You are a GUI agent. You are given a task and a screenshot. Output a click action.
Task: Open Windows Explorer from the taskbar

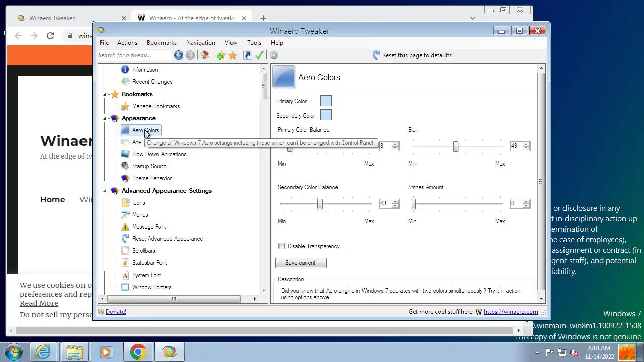pos(74,352)
